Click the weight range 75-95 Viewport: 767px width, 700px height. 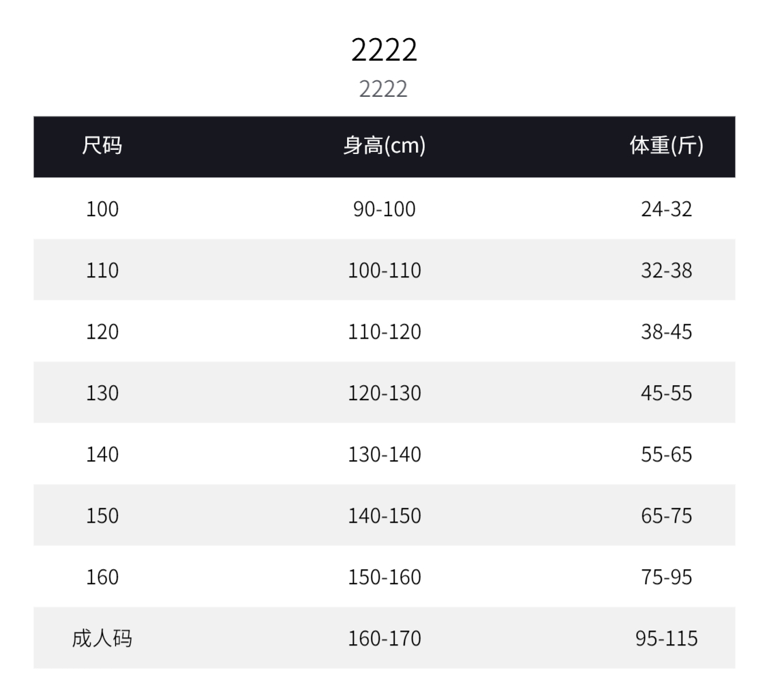pos(666,578)
